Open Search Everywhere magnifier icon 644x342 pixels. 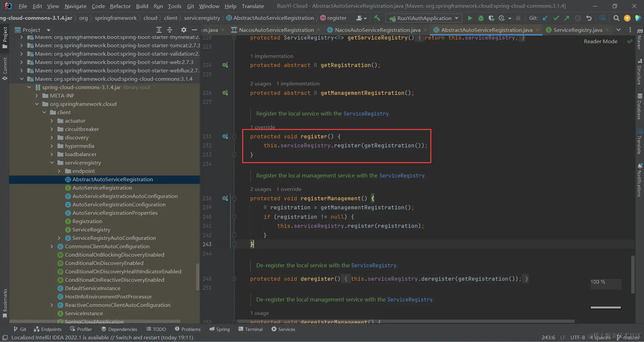pos(616,18)
